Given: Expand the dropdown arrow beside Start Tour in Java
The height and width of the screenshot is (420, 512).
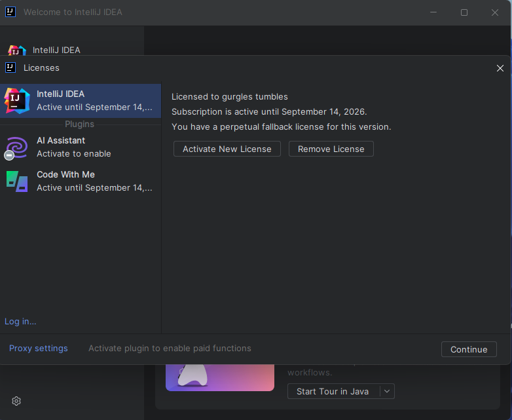Looking at the screenshot, I should pyautogui.click(x=387, y=391).
